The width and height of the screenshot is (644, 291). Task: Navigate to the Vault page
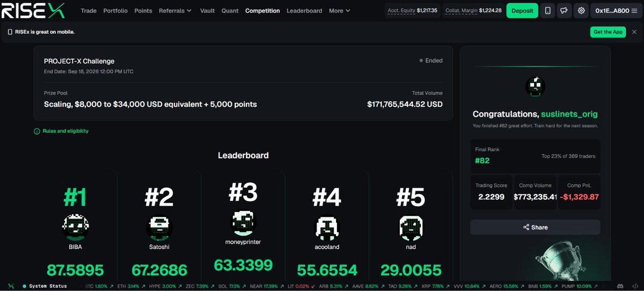click(x=207, y=11)
